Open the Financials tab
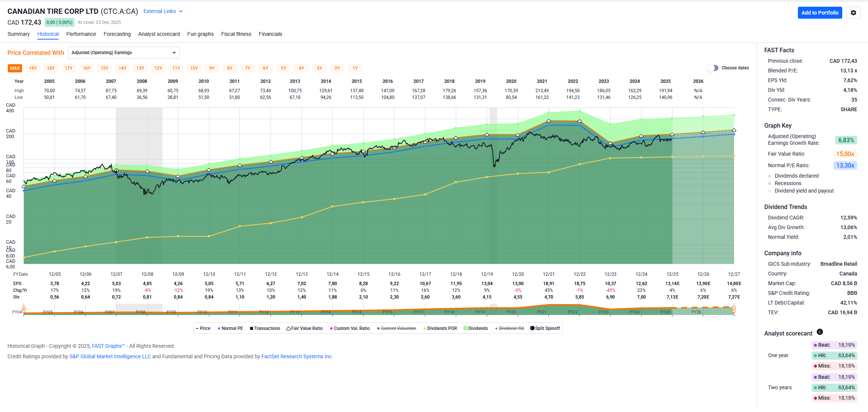 point(270,34)
